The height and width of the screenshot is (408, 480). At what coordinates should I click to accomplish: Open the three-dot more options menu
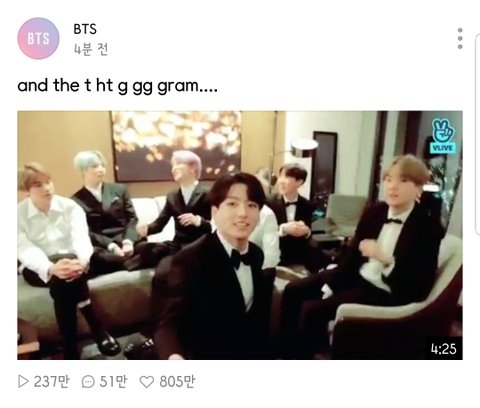(460, 39)
